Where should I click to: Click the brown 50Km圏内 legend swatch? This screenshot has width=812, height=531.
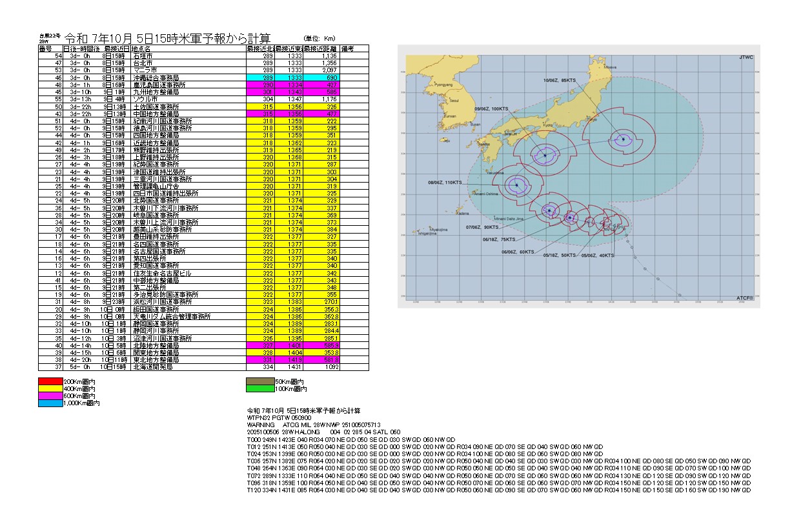pos(260,383)
